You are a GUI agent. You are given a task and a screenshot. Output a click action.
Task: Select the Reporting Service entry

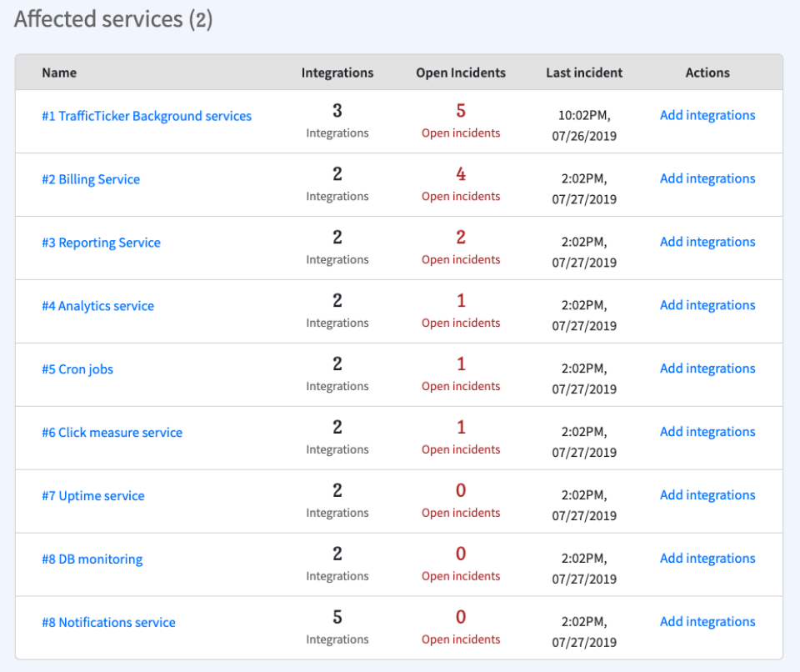[101, 243]
